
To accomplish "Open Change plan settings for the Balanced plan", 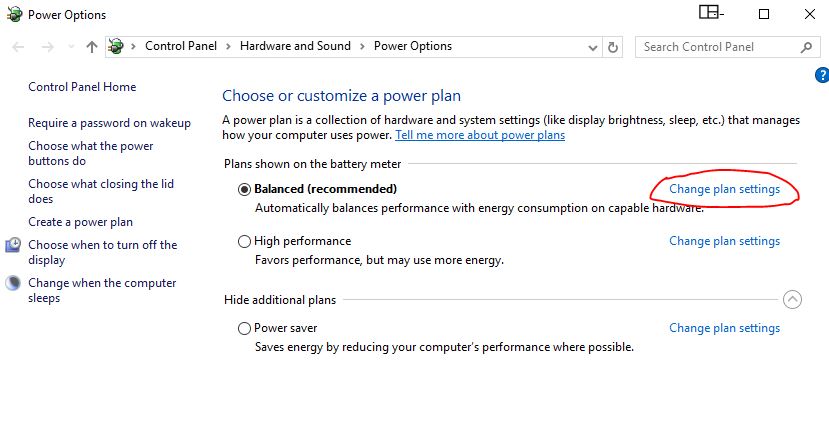I will 724,189.
